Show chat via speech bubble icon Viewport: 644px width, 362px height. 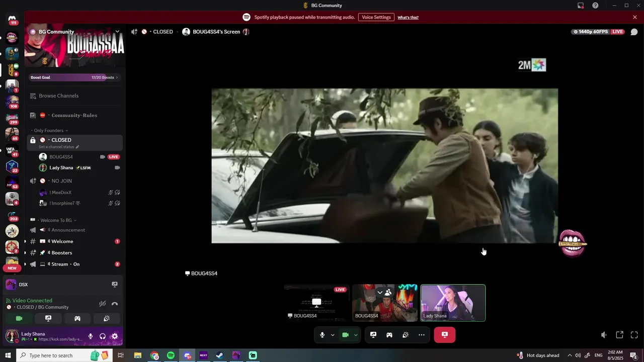coord(634,32)
